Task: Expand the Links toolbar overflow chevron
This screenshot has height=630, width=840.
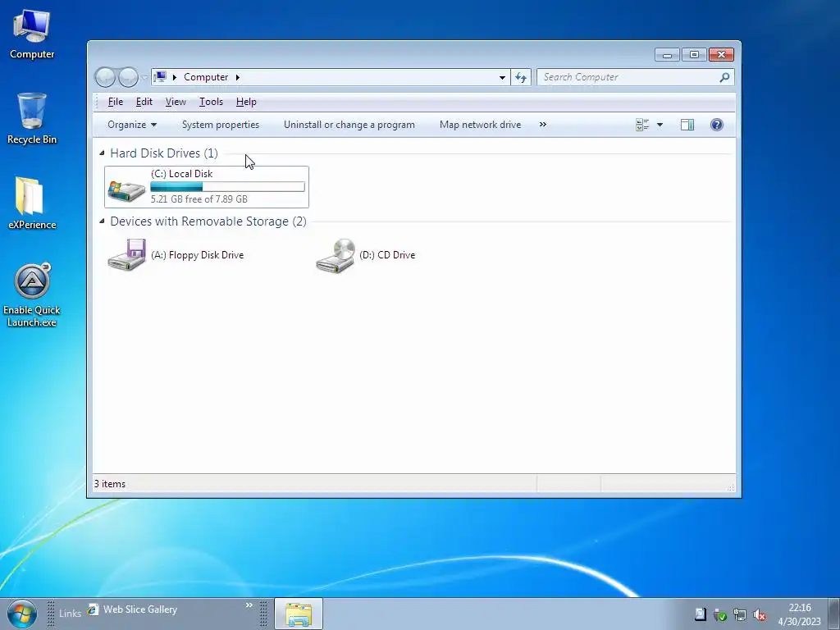Action: pyautogui.click(x=249, y=605)
